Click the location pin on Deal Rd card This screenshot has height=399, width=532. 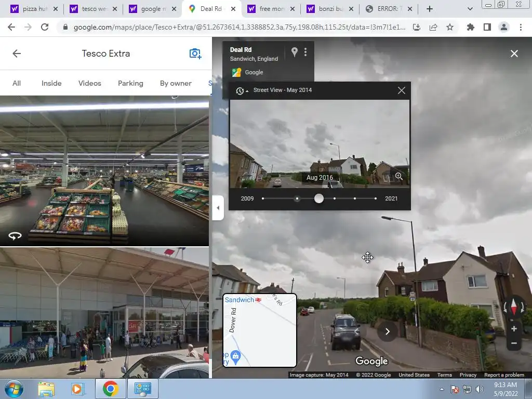point(295,52)
